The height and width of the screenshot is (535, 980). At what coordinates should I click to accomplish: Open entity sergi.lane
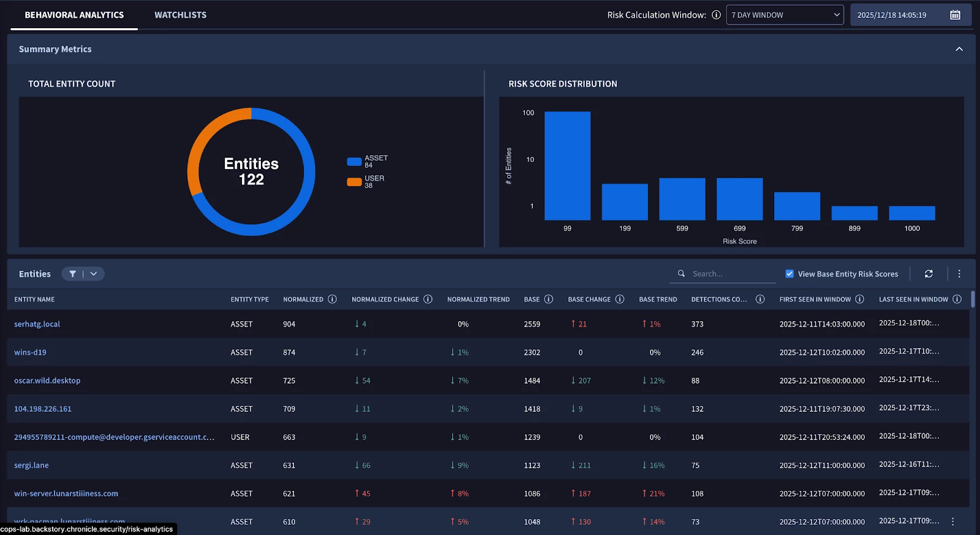point(31,465)
